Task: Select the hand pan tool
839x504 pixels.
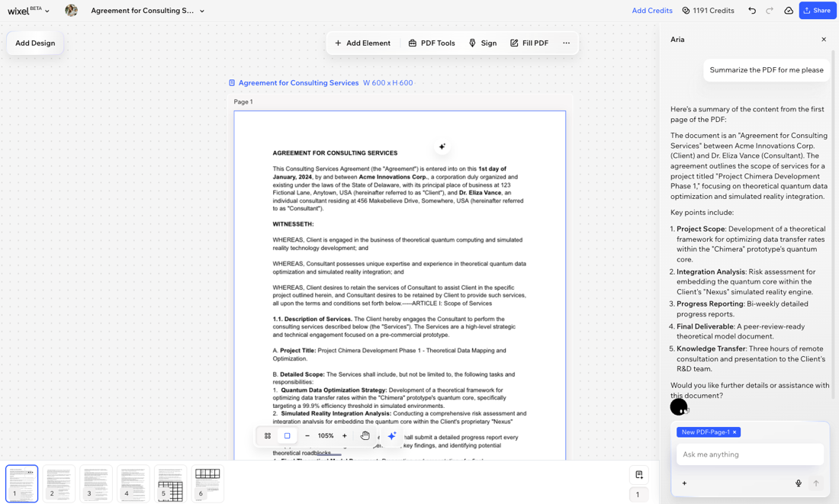Action: 365,435
